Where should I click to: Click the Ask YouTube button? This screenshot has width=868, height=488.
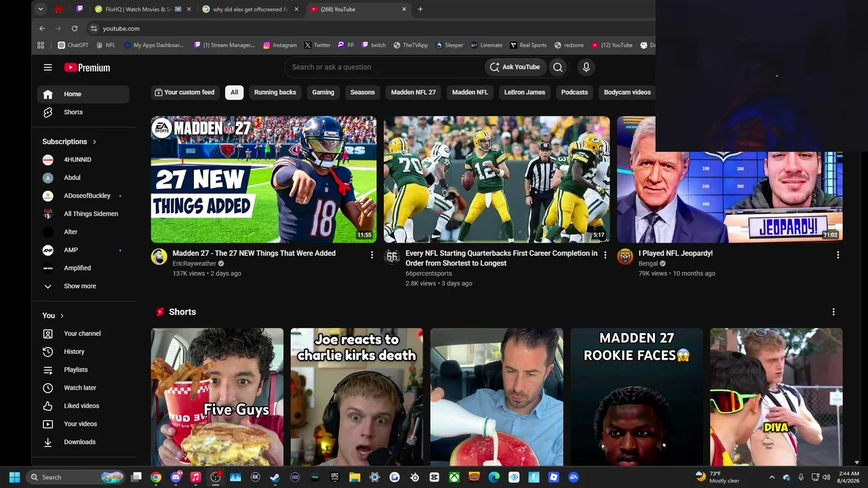pyautogui.click(x=515, y=67)
